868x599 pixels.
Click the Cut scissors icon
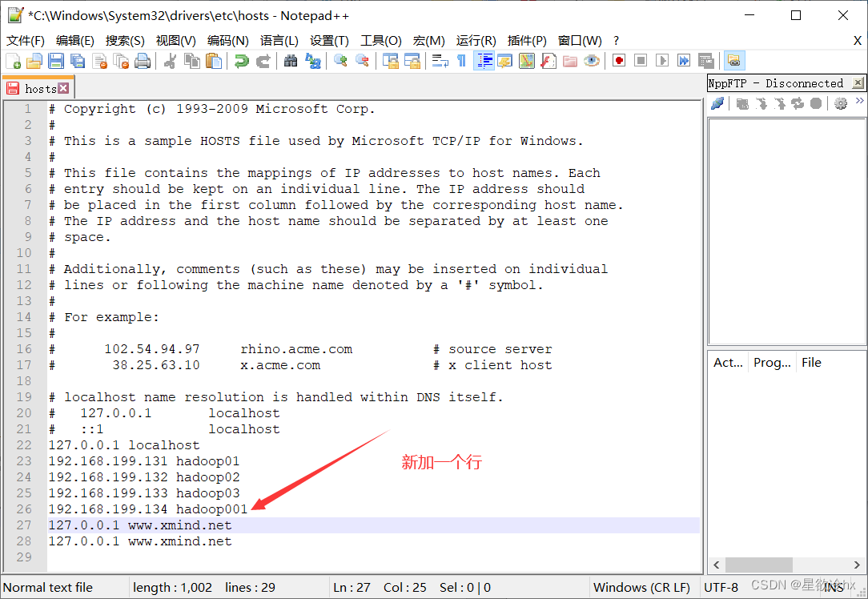pyautogui.click(x=171, y=61)
